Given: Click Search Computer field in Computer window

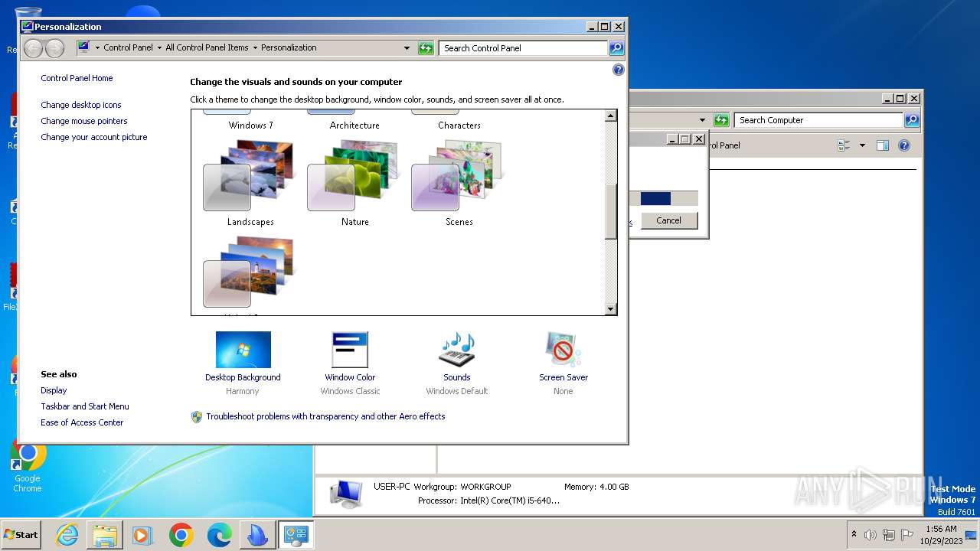Looking at the screenshot, I should (818, 120).
